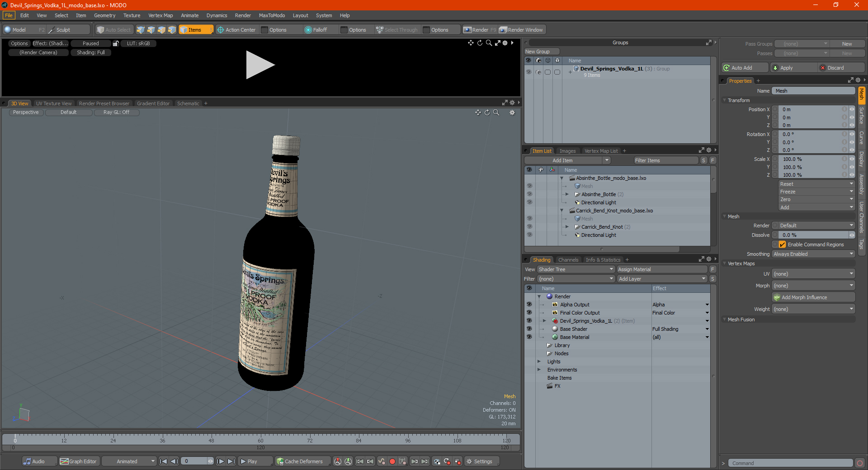Open the Graph Editor
Image resolution: width=868 pixels, height=470 pixels.
79,461
